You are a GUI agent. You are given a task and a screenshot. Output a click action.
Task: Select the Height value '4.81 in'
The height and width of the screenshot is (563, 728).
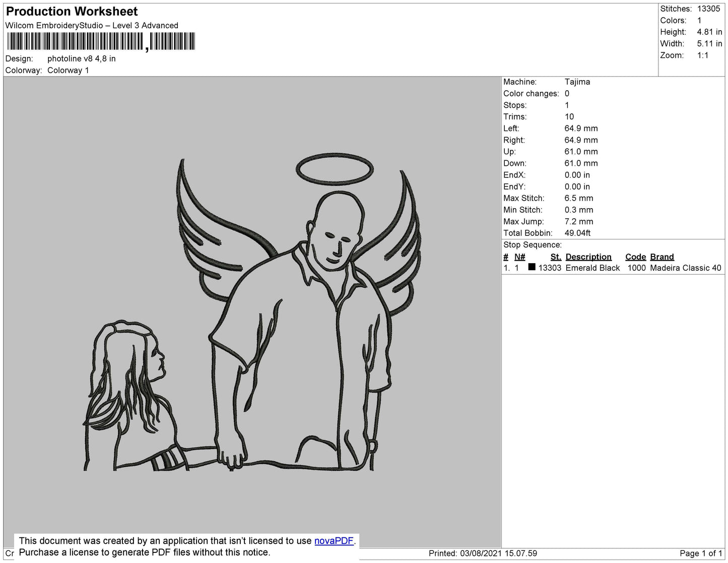(709, 32)
